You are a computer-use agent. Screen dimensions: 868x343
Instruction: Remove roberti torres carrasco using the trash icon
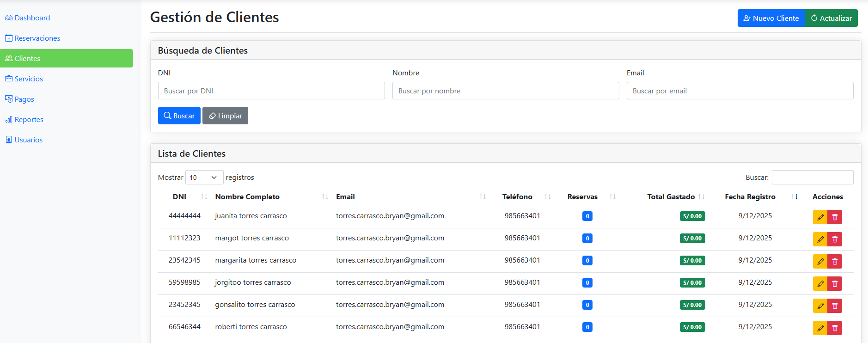pyautogui.click(x=835, y=328)
